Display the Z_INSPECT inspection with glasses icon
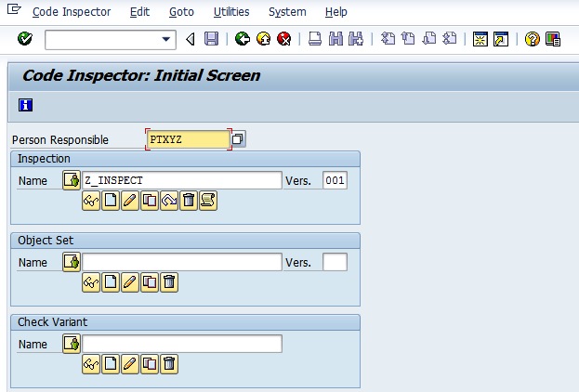The height and width of the screenshot is (392, 579). pos(91,201)
